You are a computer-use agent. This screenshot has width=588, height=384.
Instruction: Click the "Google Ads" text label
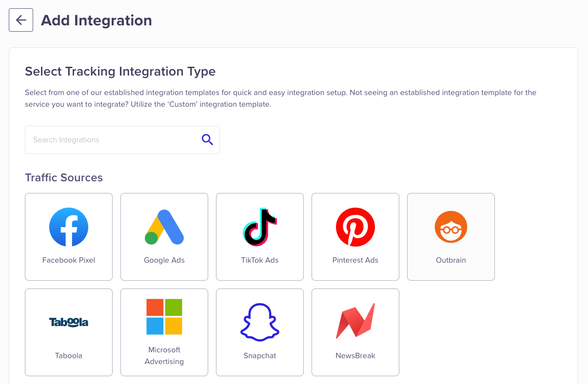[164, 260]
